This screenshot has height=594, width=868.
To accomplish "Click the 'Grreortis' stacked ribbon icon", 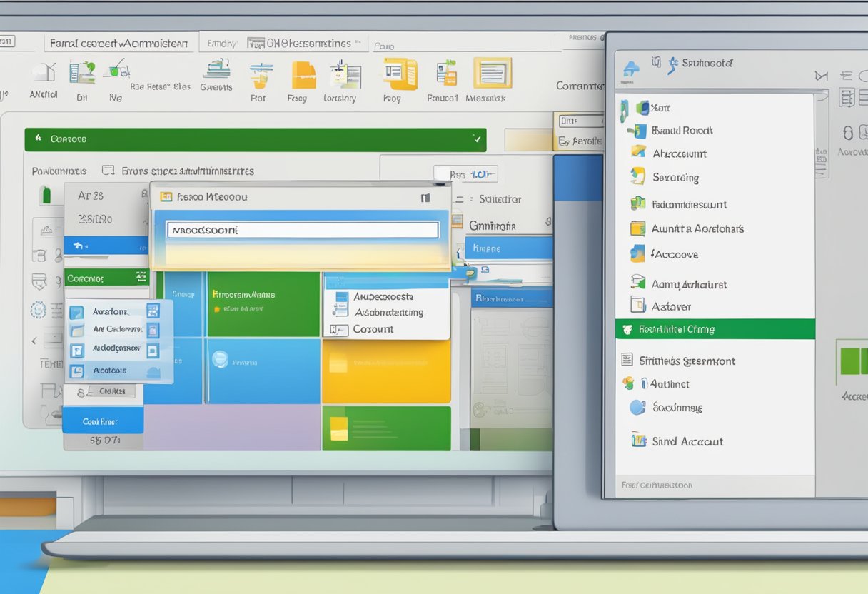I will [216, 71].
